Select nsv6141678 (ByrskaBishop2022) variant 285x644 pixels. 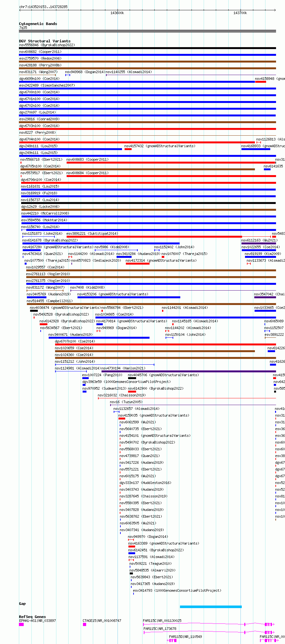coord(101,243)
